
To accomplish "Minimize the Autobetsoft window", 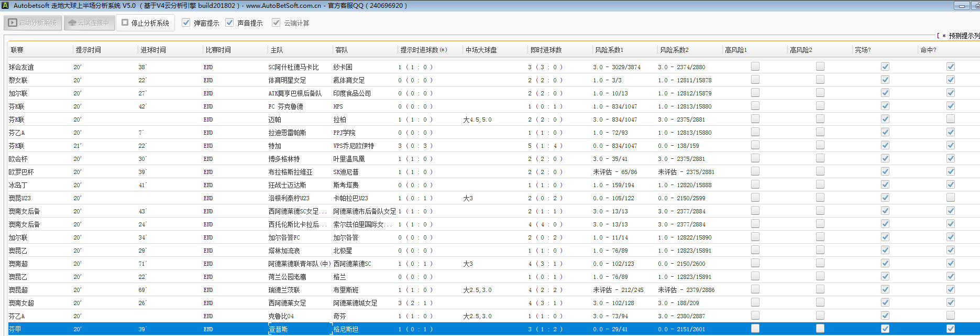I will (x=962, y=6).
